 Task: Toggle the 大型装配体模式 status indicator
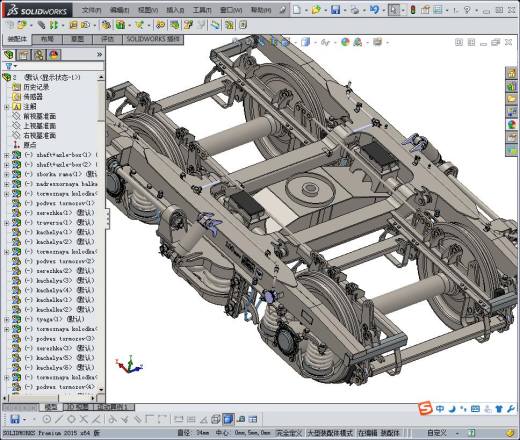pos(329,433)
